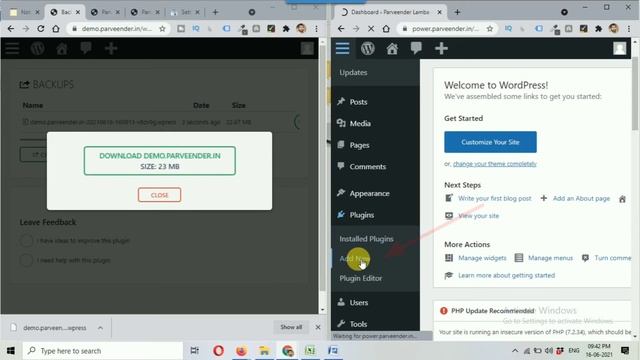Image resolution: width=640 pixels, height=360 pixels.
Task: Open the comments bubble in right admin bar
Action: point(416,49)
